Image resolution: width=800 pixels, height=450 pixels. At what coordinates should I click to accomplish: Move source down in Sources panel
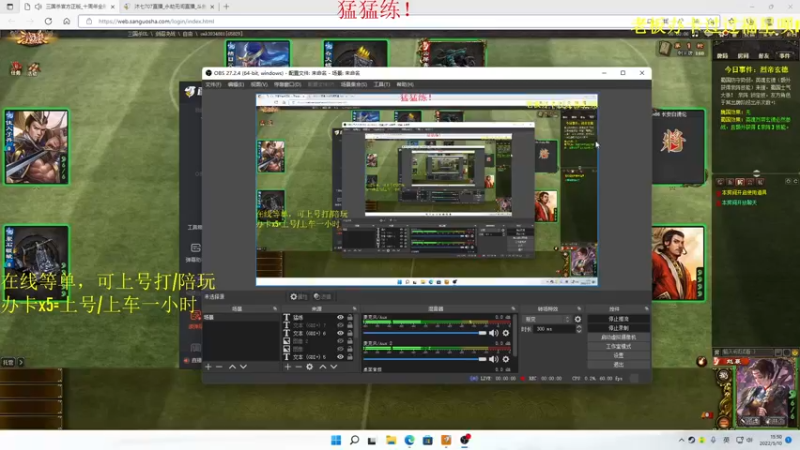334,366
